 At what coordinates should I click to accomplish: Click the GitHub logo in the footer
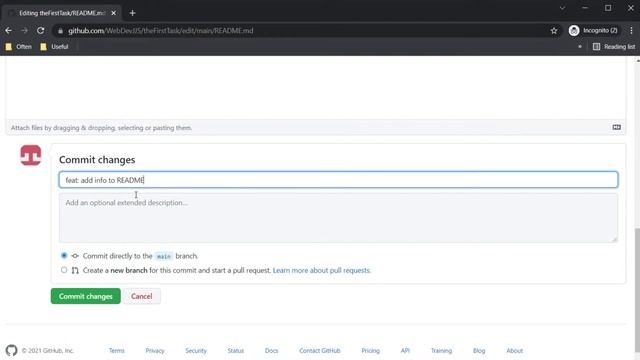pyautogui.click(x=11, y=350)
